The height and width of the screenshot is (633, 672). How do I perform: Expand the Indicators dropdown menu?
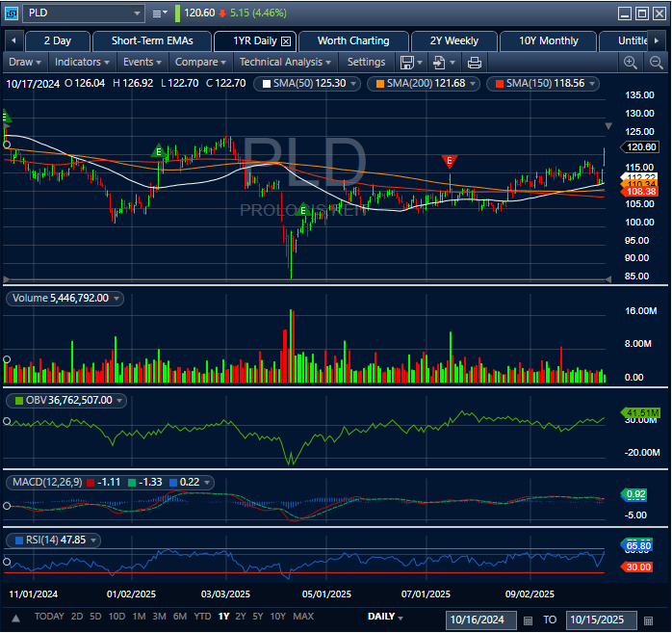82,62
